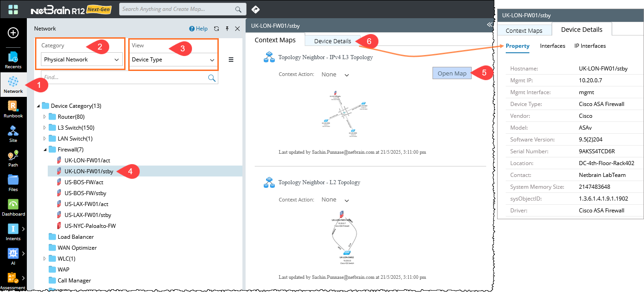
Task: Select US-BOS-FW/act in the tree
Action: [x=84, y=182]
